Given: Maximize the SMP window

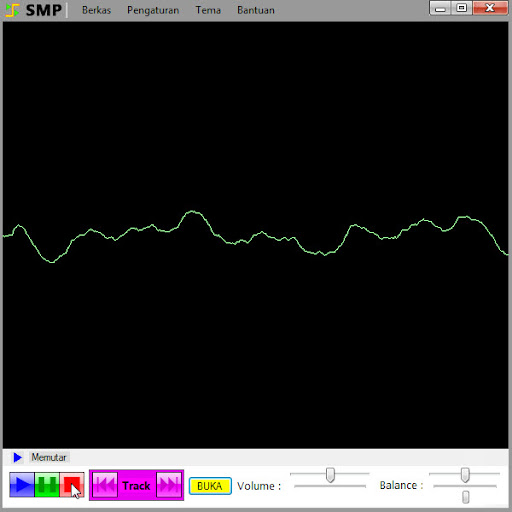Looking at the screenshot, I should click(462, 8).
